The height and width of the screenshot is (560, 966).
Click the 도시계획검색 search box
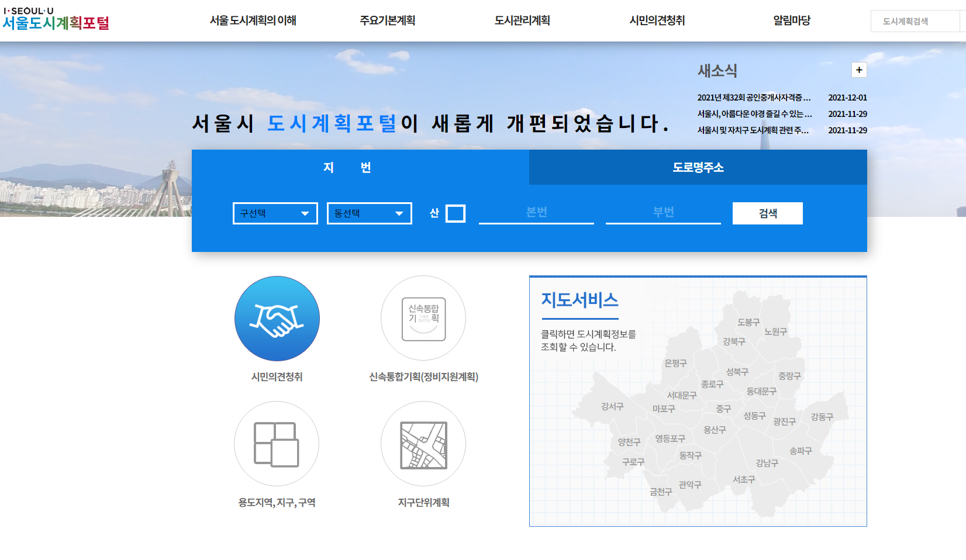click(915, 21)
